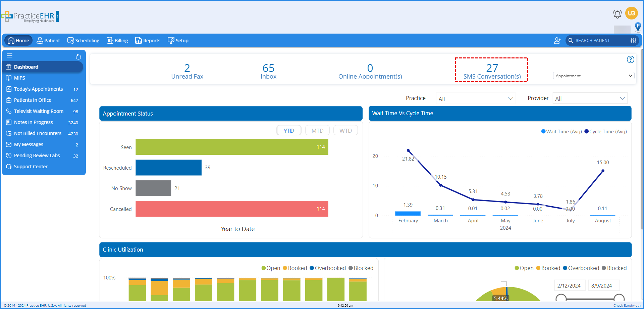The image size is (644, 309).
Task: Open the Reports menu
Action: pyautogui.click(x=148, y=41)
